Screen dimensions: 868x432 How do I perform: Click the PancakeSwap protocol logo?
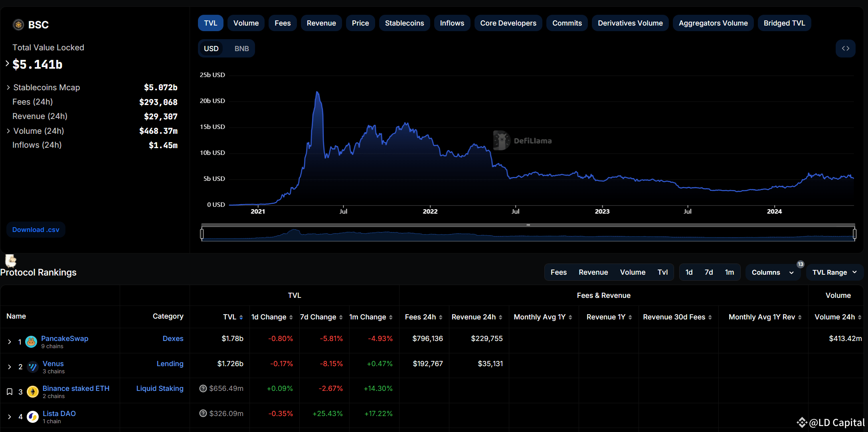[31, 342]
